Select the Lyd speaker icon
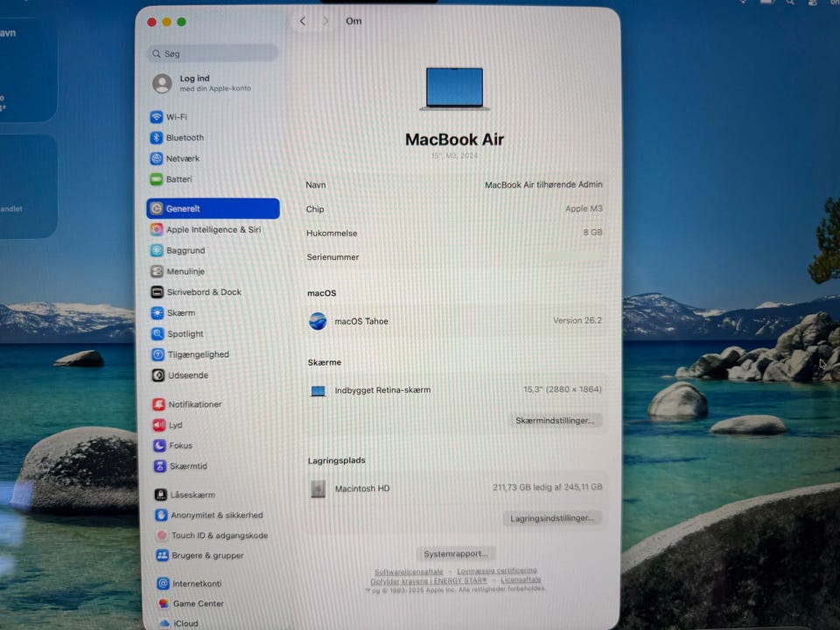The height and width of the screenshot is (630, 840). [x=159, y=425]
